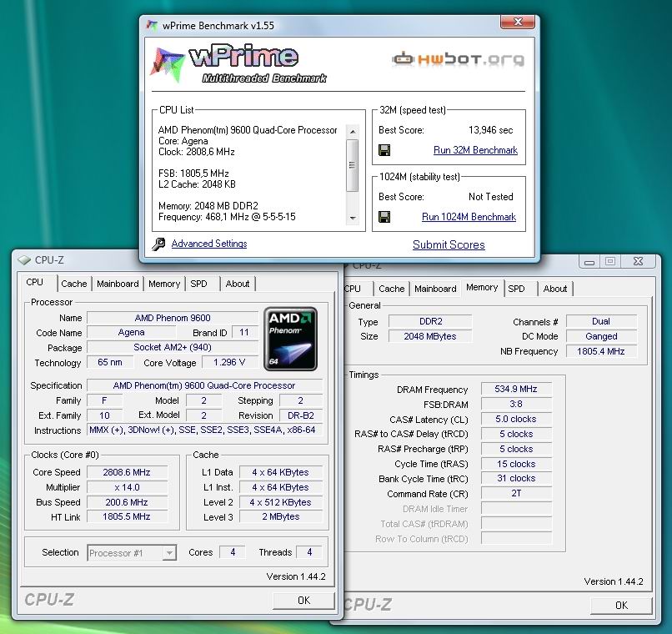672x634 pixels.
Task: Click the Cores count value 4
Action: click(x=233, y=552)
